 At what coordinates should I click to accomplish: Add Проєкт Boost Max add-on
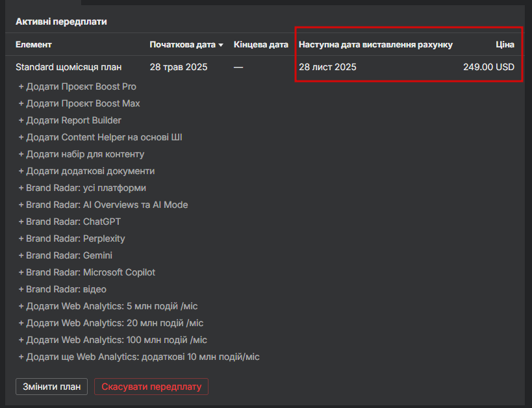click(x=79, y=103)
